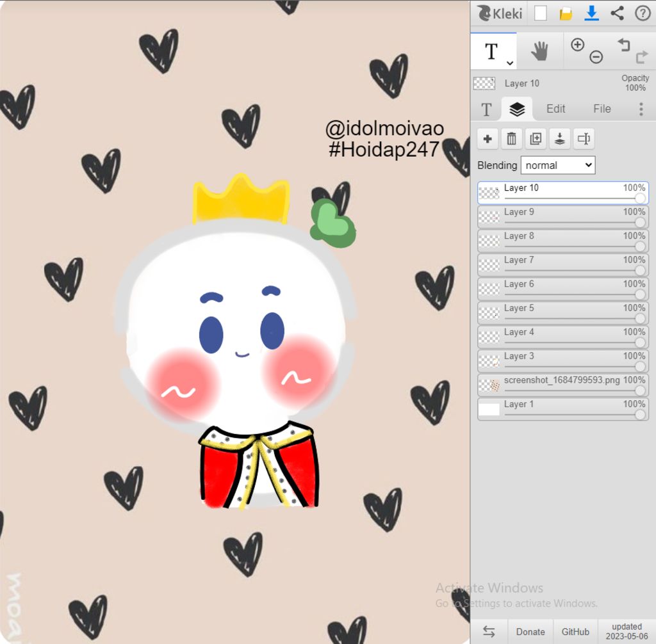Image resolution: width=656 pixels, height=644 pixels.
Task: Open the help question mark icon
Action: (x=642, y=13)
